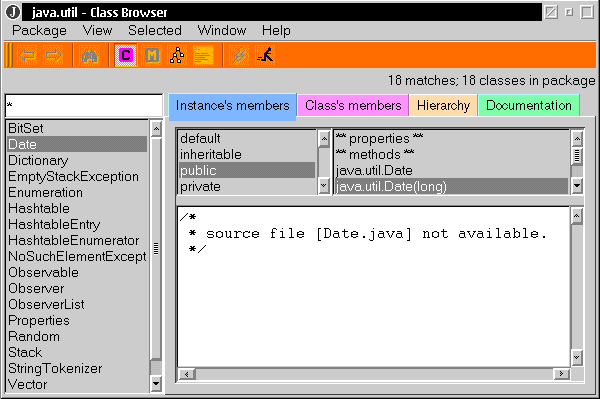
Task: Click access filter list scroll down arrow
Action: [324, 186]
